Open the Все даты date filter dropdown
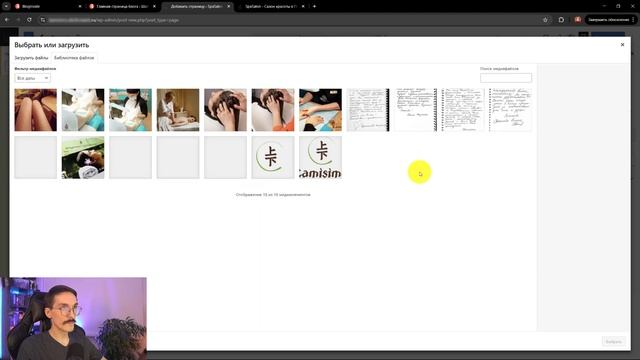The height and width of the screenshot is (360, 640). 33,78
